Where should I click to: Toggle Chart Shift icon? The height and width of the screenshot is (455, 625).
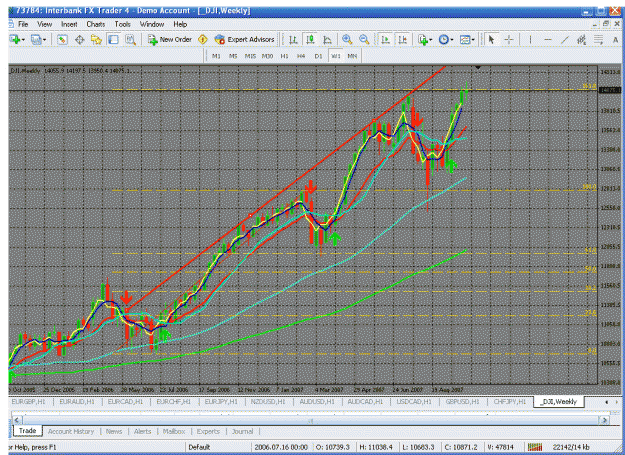tap(403, 39)
